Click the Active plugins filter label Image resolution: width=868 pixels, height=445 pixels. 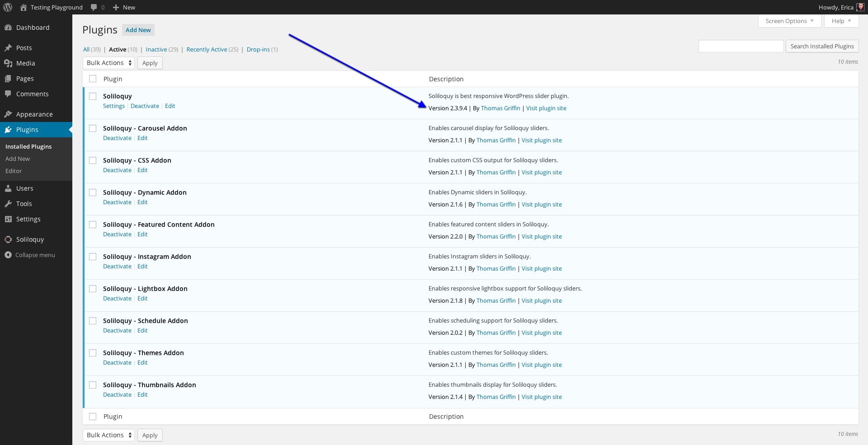coord(118,49)
